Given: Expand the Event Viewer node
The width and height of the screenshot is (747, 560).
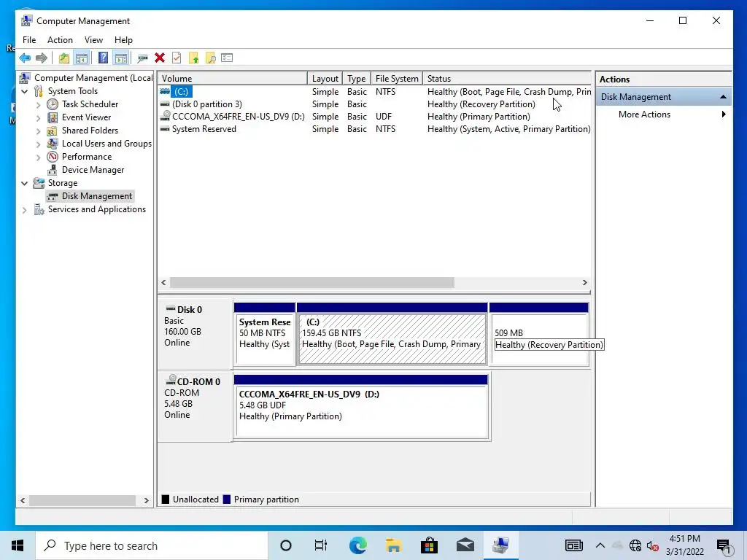Looking at the screenshot, I should [38, 117].
